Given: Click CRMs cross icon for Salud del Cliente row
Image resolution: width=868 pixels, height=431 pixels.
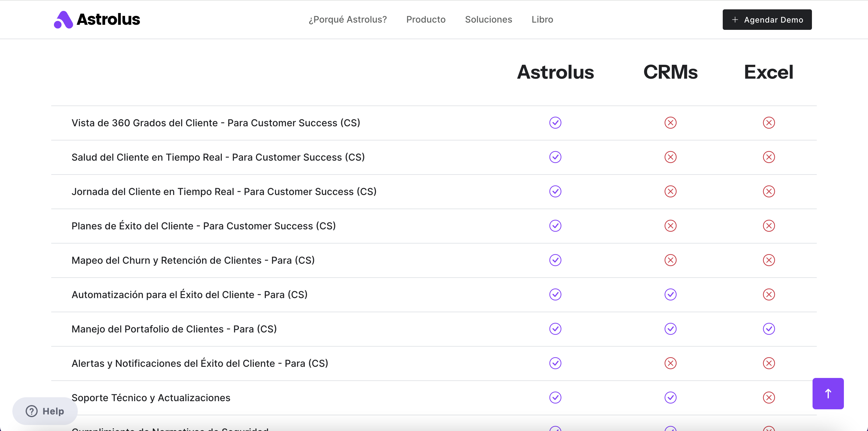Looking at the screenshot, I should point(670,157).
